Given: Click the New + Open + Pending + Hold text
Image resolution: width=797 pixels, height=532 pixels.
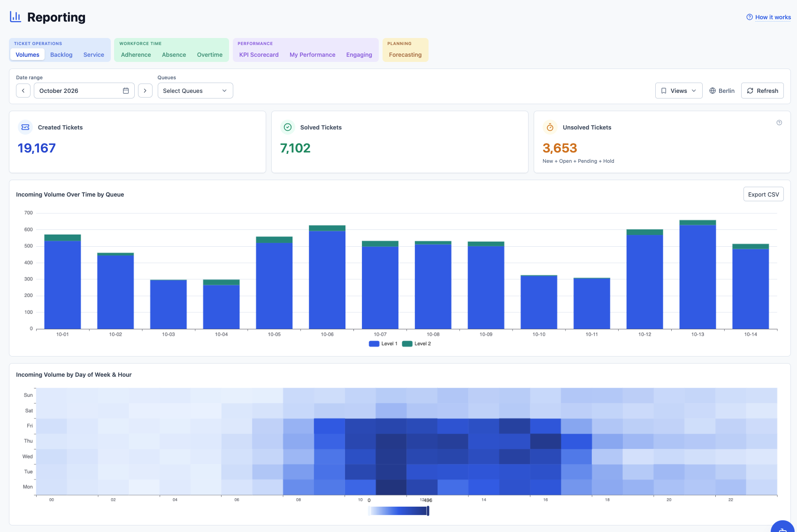Looking at the screenshot, I should coord(578,161).
